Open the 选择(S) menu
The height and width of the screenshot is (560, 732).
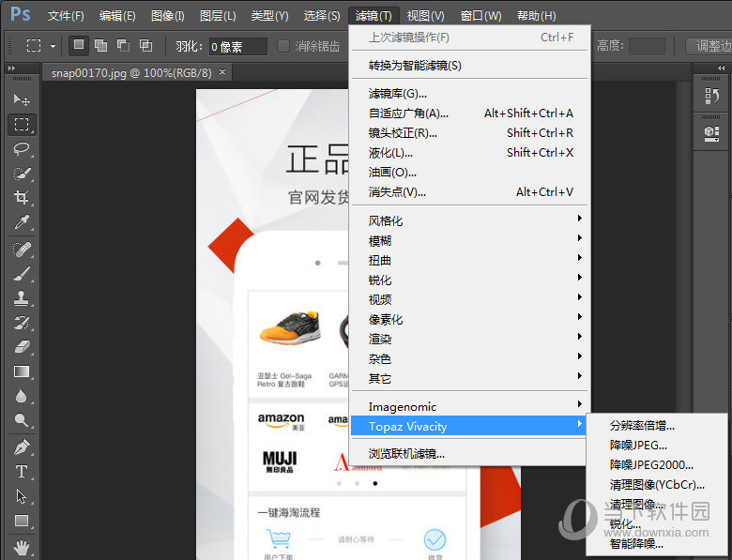[x=322, y=16]
